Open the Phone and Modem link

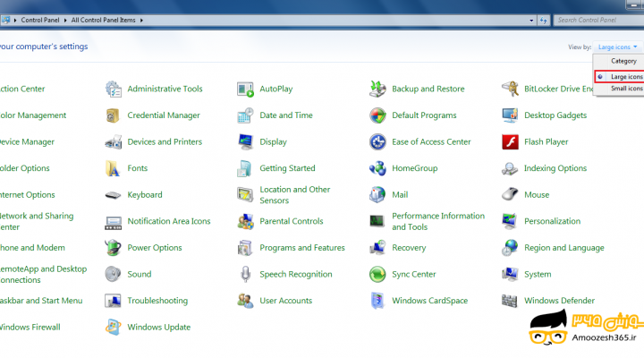pyautogui.click(x=32, y=248)
